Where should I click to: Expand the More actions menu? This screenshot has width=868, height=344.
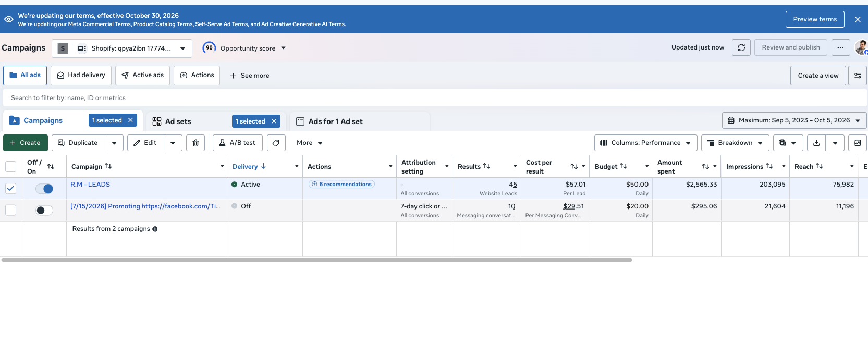[x=310, y=143]
